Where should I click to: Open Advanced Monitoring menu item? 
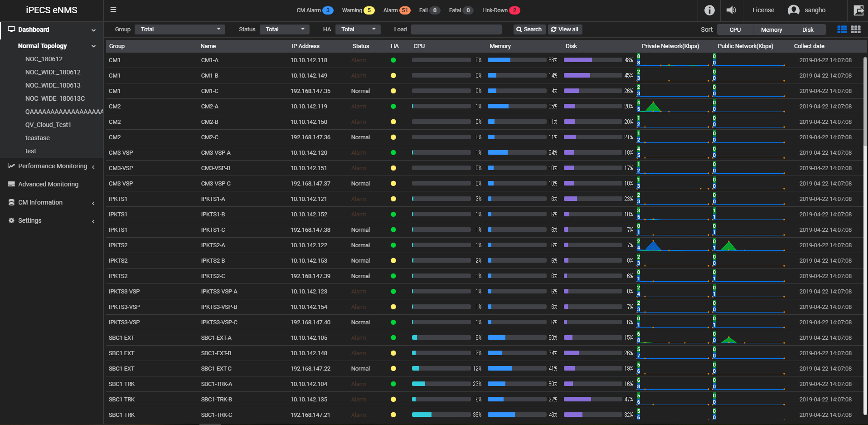pyautogui.click(x=48, y=184)
